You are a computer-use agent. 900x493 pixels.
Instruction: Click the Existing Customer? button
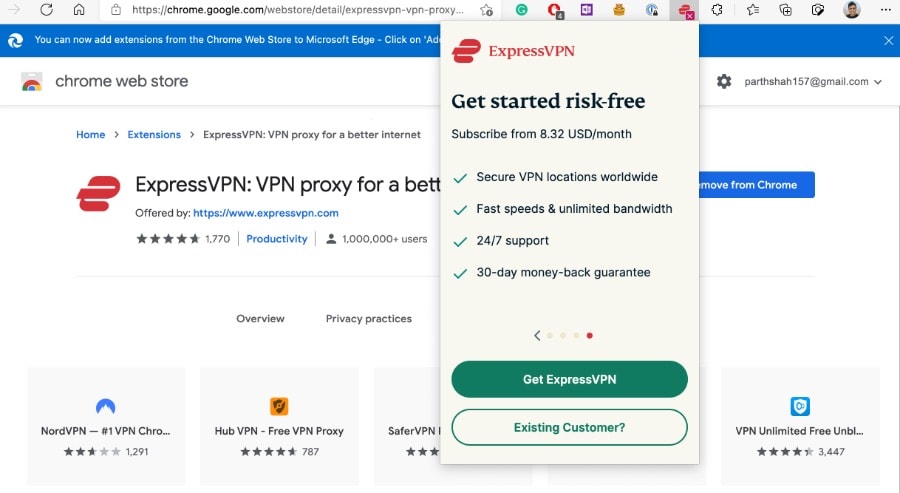point(569,428)
